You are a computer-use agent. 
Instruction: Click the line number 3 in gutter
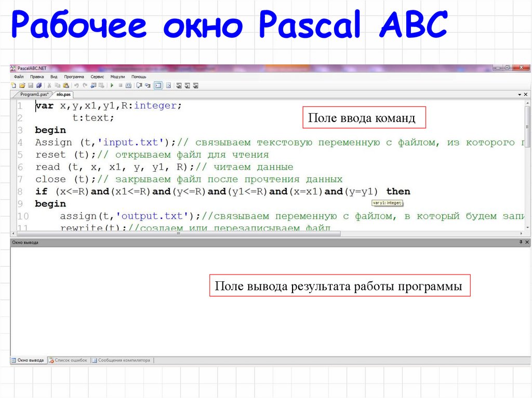pyautogui.click(x=20, y=130)
